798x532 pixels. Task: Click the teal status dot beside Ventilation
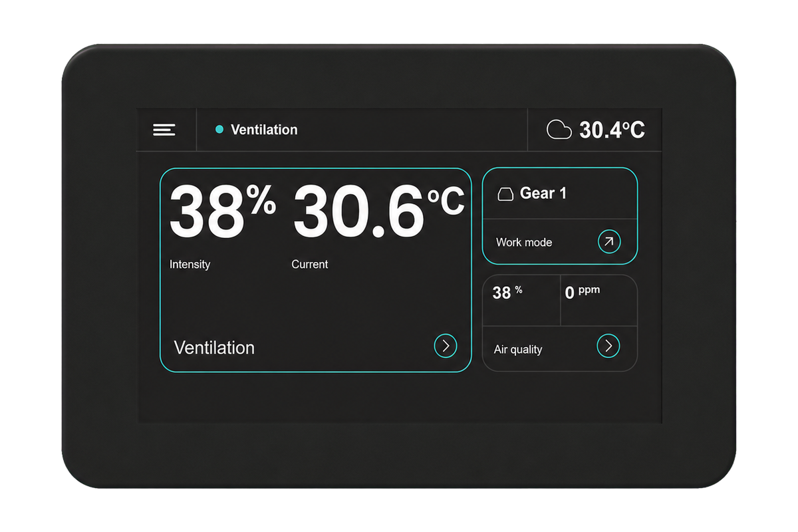219,130
